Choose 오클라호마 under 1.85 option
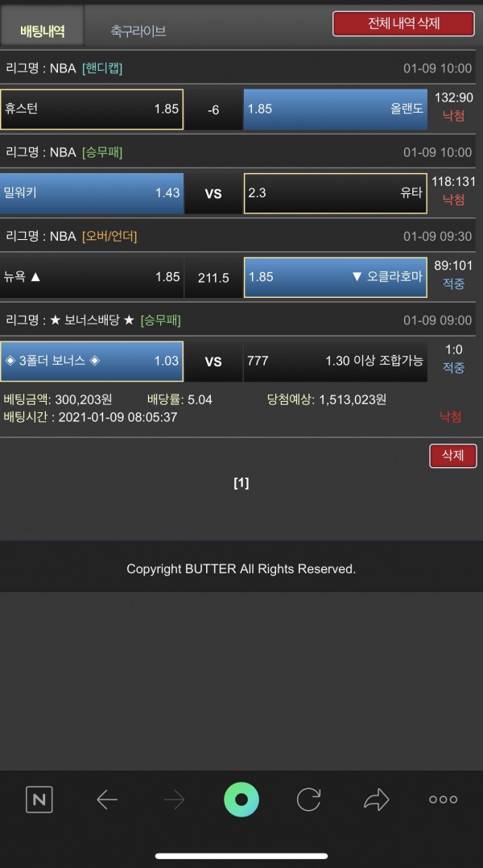The image size is (483, 868). (335, 277)
